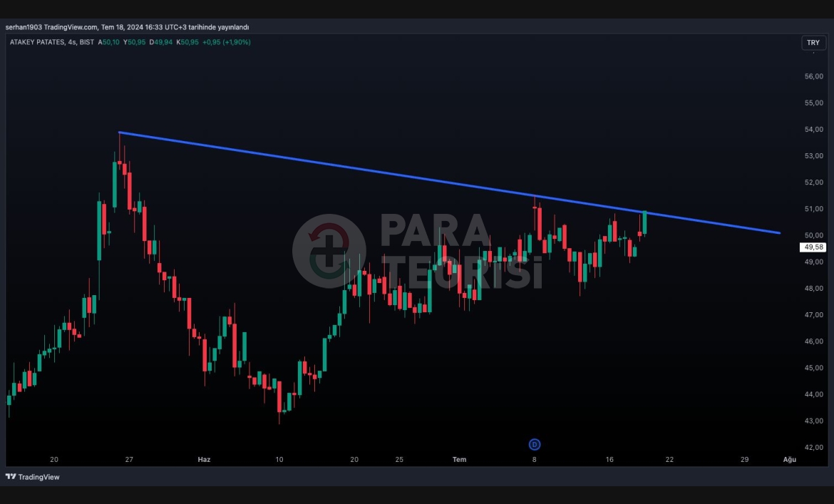Click the 48,00 price axis label
Image resolution: width=834 pixels, height=504 pixels.
(x=814, y=288)
